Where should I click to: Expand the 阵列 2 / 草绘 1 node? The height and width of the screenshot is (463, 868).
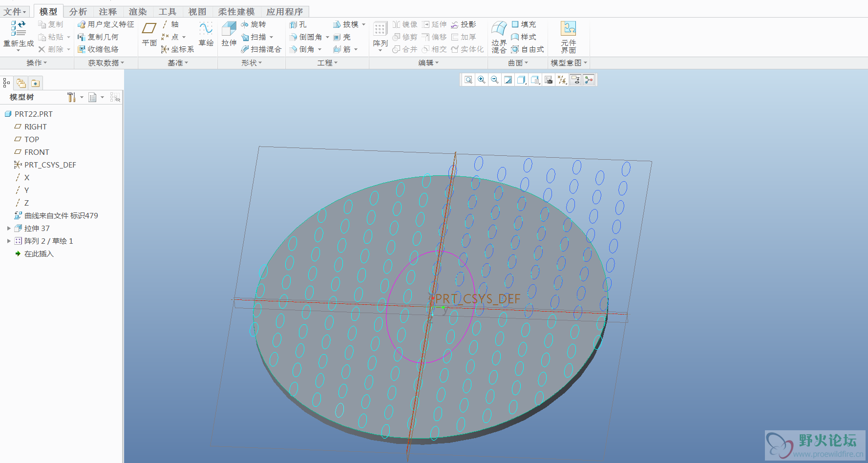click(x=9, y=241)
